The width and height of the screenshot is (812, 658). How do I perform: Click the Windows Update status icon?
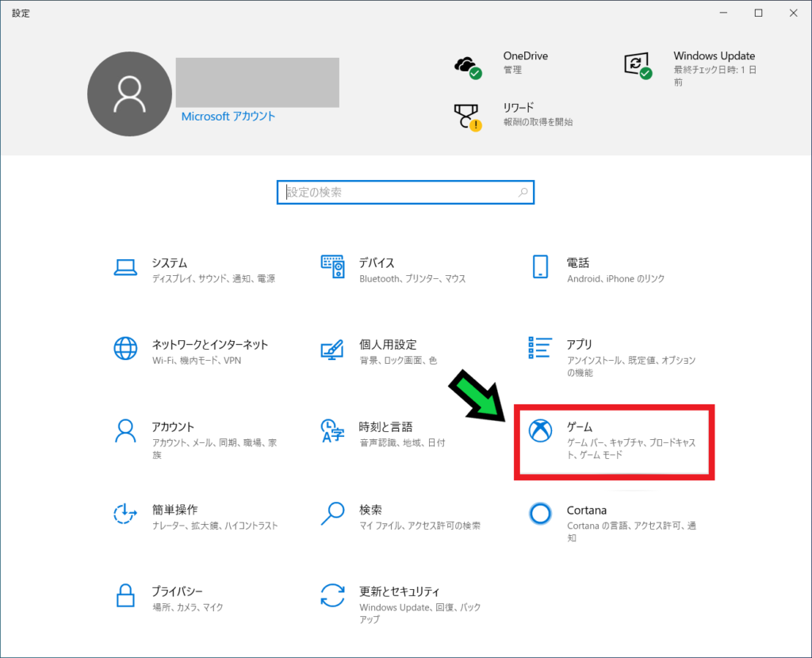pos(638,66)
